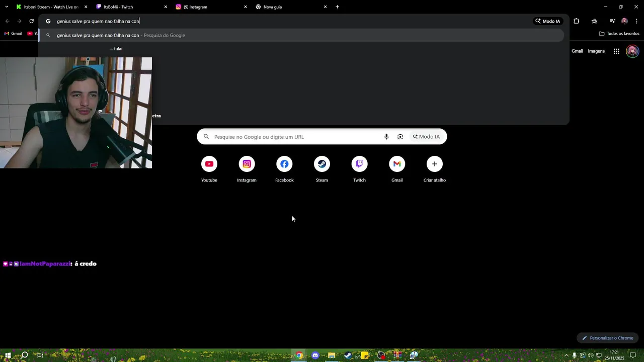Viewport: 644px width, 362px height.
Task: Show hidden system tray icons
Action: [566, 355]
